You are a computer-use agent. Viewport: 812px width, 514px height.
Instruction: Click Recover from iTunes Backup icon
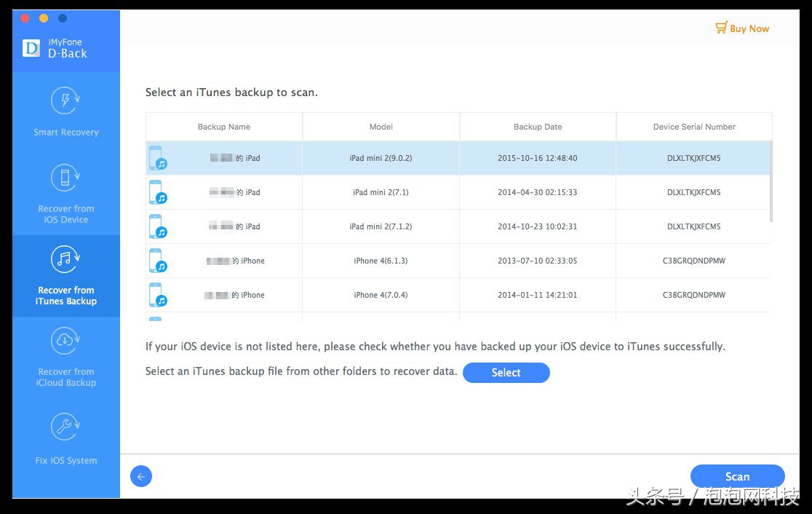[65, 259]
